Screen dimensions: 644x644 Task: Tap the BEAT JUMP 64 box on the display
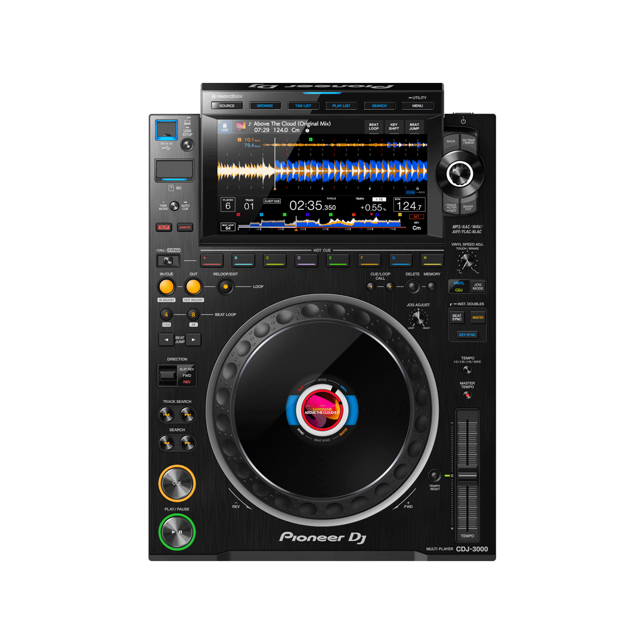[228, 227]
